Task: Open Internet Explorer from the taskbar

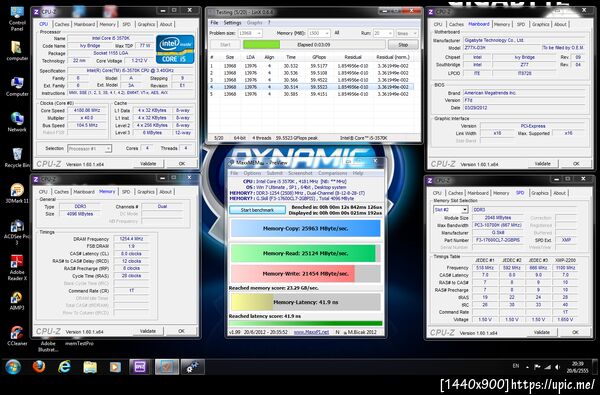Action: coord(64,367)
